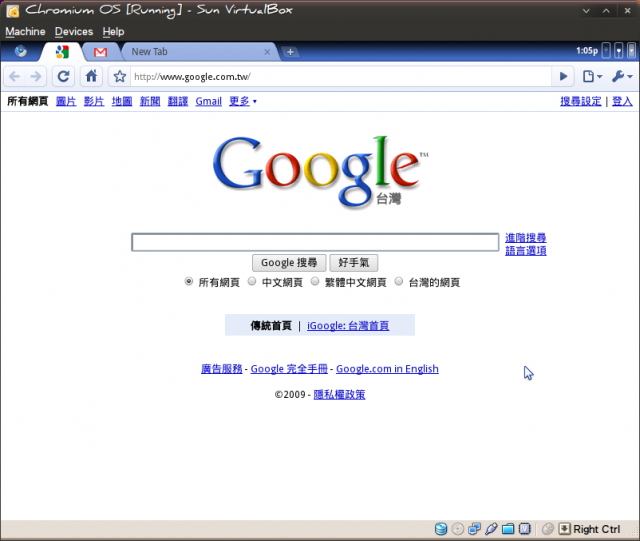
Task: Click VirtualBox optical disc status icon
Action: 458,529
